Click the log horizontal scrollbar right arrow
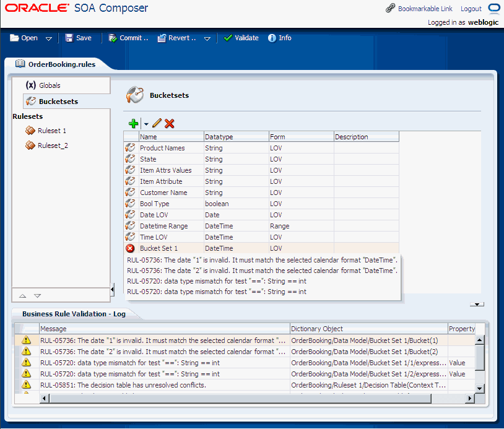This screenshot has width=504, height=429. (x=470, y=399)
